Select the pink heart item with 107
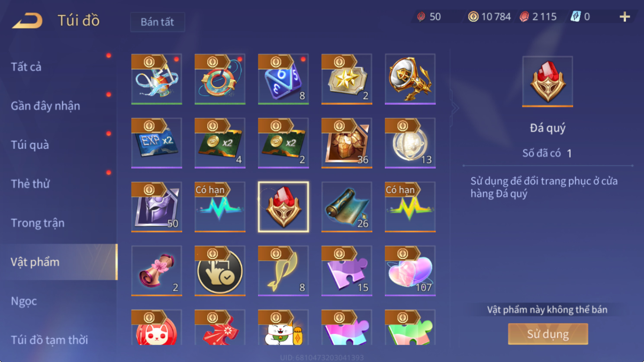The height and width of the screenshot is (362, 644). pos(410,271)
